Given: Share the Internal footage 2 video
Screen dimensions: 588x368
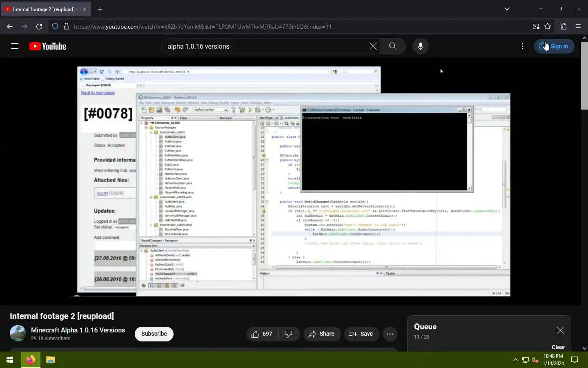Looking at the screenshot, I should [x=321, y=334].
